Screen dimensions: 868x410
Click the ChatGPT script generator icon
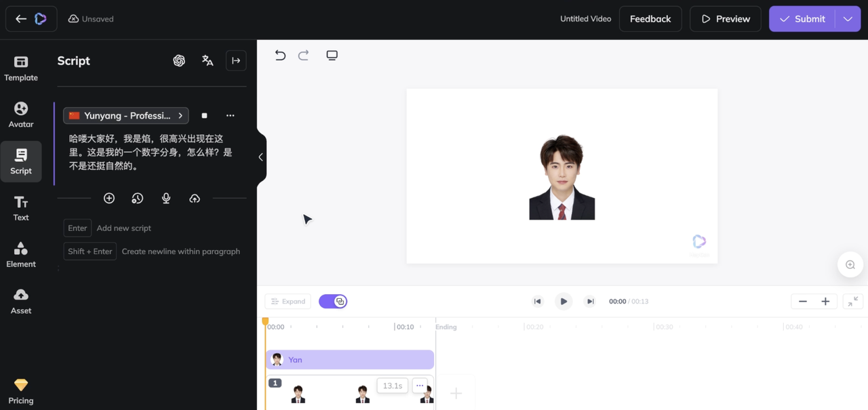179,60
